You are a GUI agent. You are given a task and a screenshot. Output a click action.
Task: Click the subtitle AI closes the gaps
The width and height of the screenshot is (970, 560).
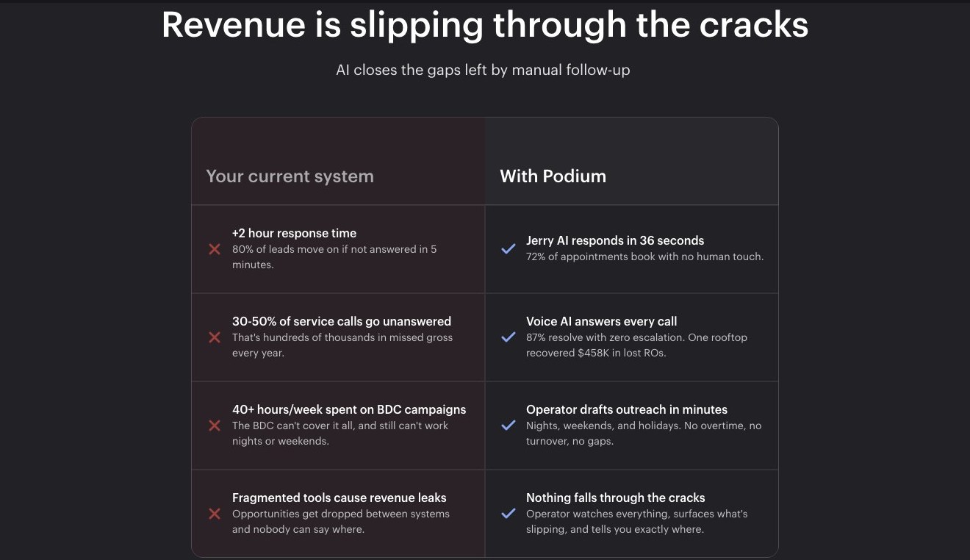(x=483, y=71)
